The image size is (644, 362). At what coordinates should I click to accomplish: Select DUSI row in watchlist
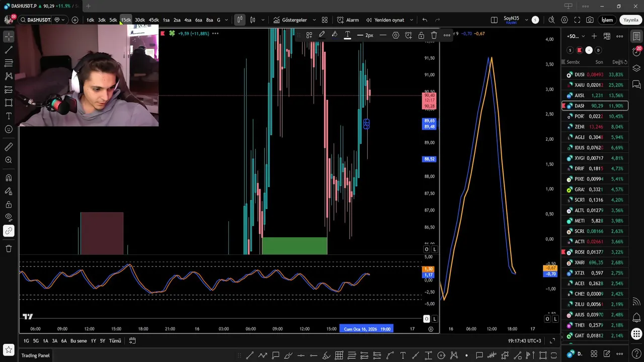click(595, 74)
